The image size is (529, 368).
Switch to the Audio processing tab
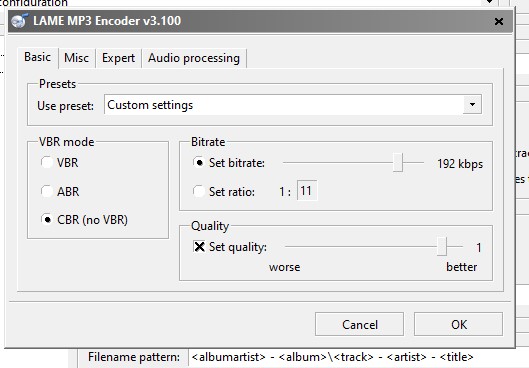tap(194, 58)
